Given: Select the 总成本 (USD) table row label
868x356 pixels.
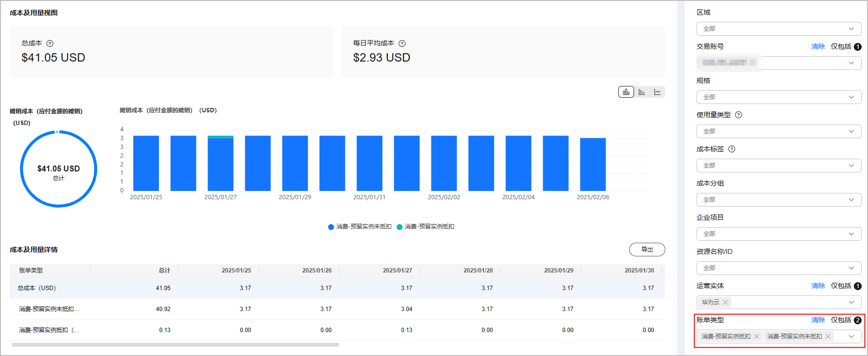Looking at the screenshot, I should click(37, 288).
